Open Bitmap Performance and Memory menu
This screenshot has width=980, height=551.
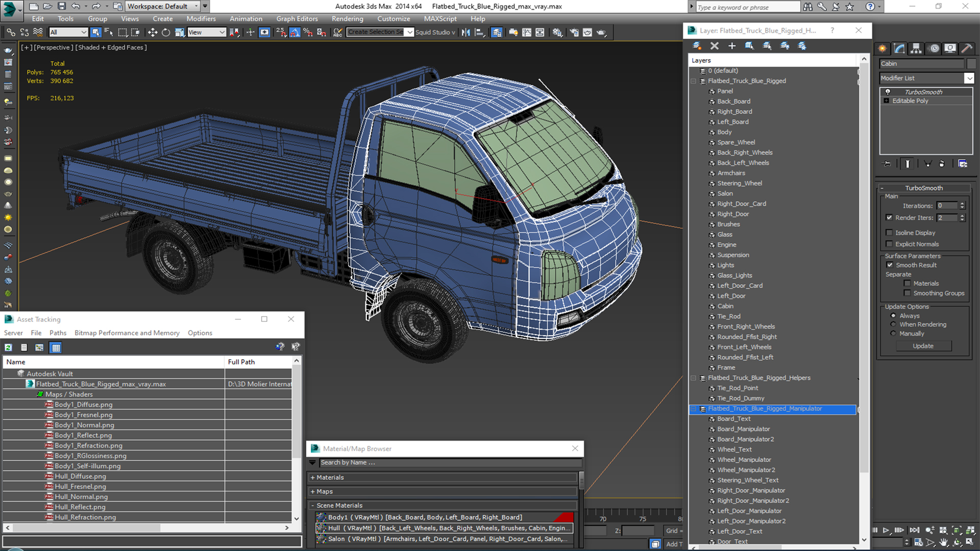click(x=127, y=333)
